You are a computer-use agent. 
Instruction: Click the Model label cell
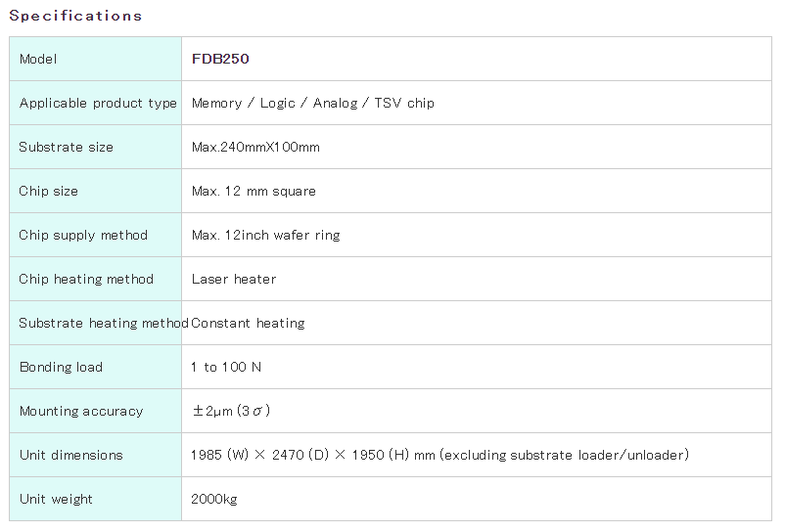click(38, 59)
